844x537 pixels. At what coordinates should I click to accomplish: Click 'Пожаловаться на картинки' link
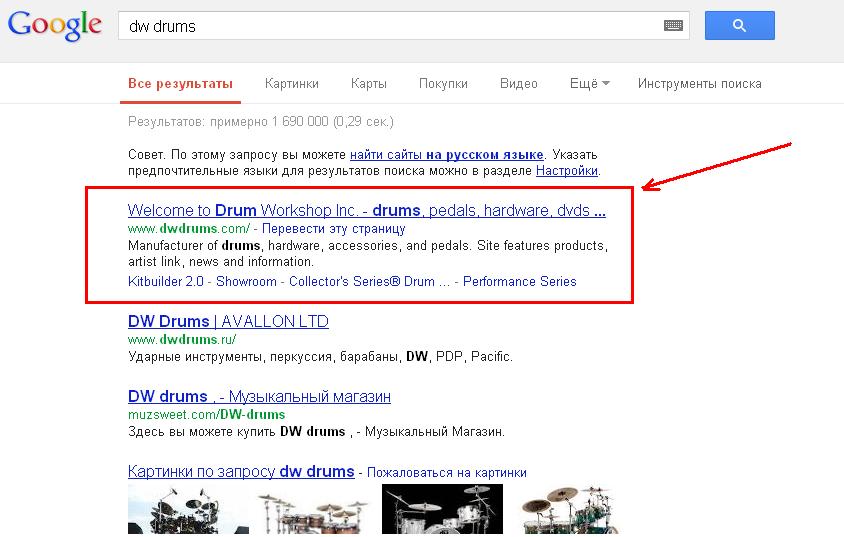click(x=446, y=472)
